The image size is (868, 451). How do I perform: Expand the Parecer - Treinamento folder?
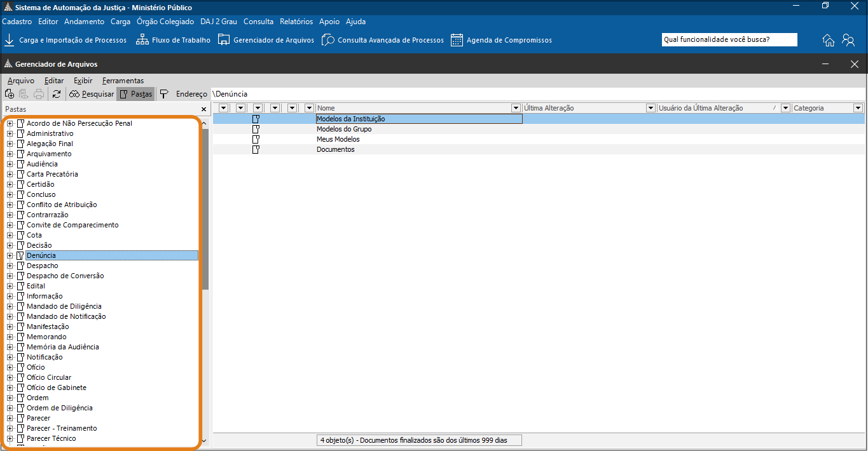tap(10, 428)
